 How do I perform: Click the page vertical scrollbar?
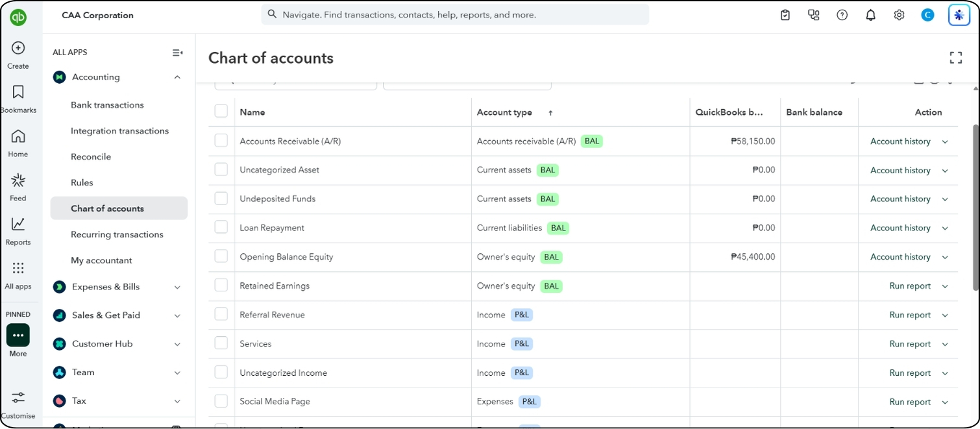pos(975,208)
